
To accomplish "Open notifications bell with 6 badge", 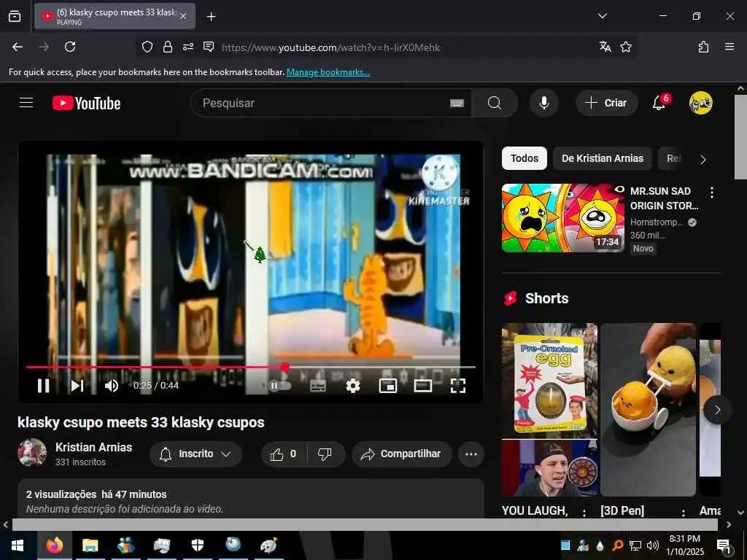I will tap(659, 102).
